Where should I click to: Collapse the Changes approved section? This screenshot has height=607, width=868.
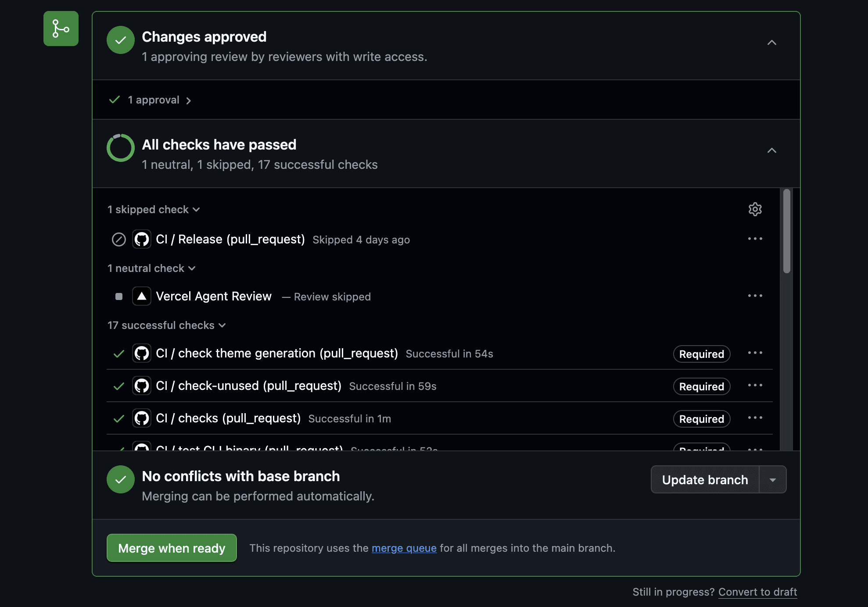772,43
